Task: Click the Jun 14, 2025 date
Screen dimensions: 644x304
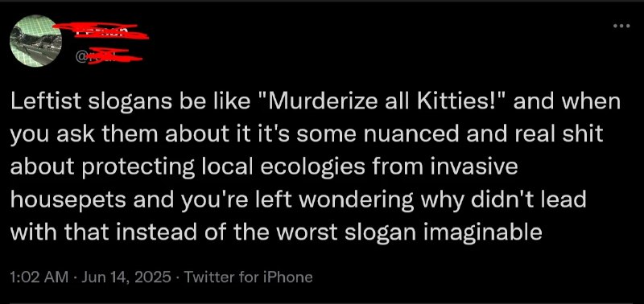Action: [126, 277]
